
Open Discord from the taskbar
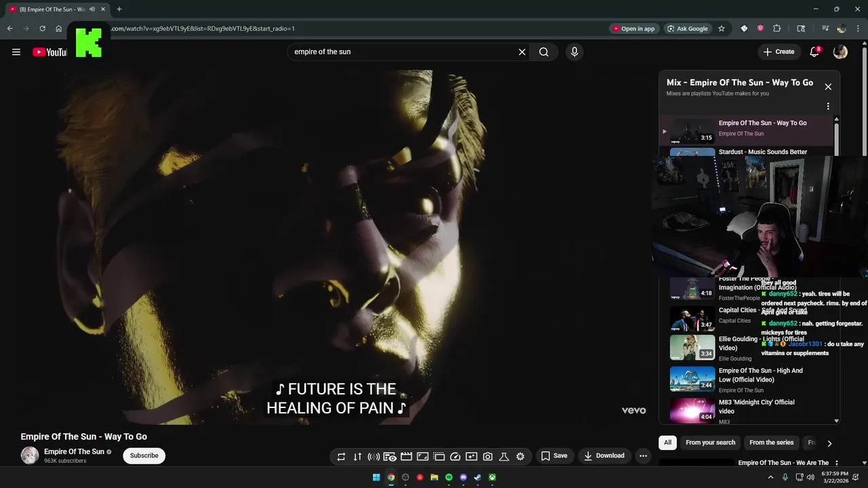tap(463, 477)
